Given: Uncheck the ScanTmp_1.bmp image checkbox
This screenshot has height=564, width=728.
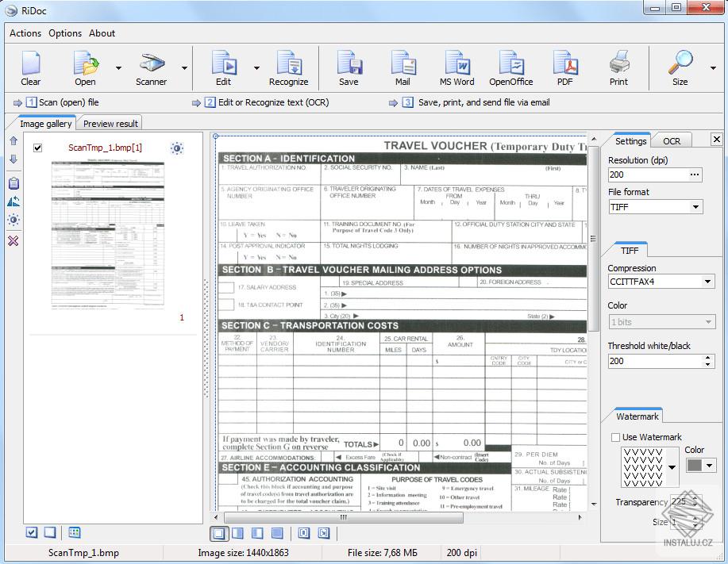Looking at the screenshot, I should click(38, 148).
